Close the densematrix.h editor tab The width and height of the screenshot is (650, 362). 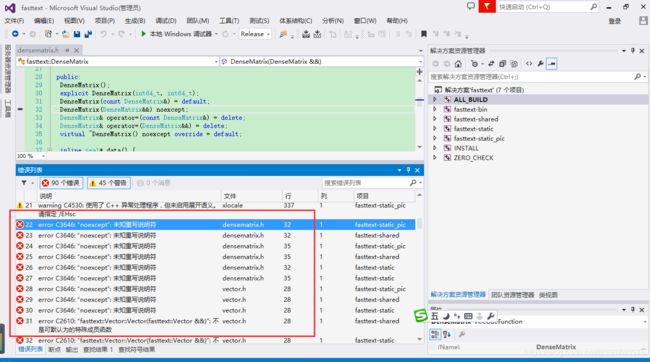(x=77, y=50)
